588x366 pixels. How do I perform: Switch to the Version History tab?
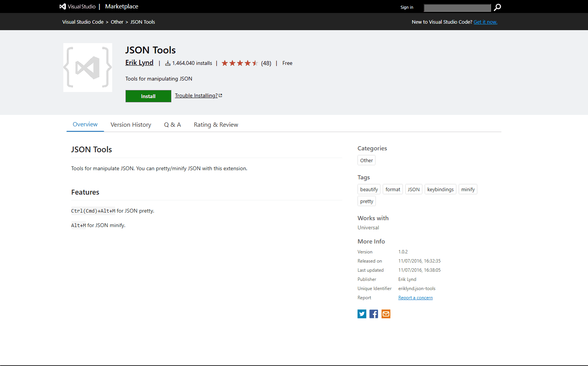pos(131,124)
